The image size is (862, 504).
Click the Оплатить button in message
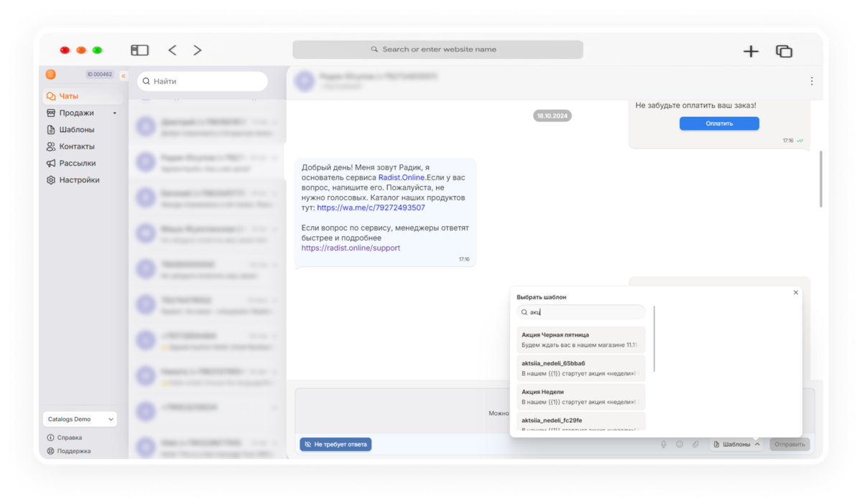(719, 123)
